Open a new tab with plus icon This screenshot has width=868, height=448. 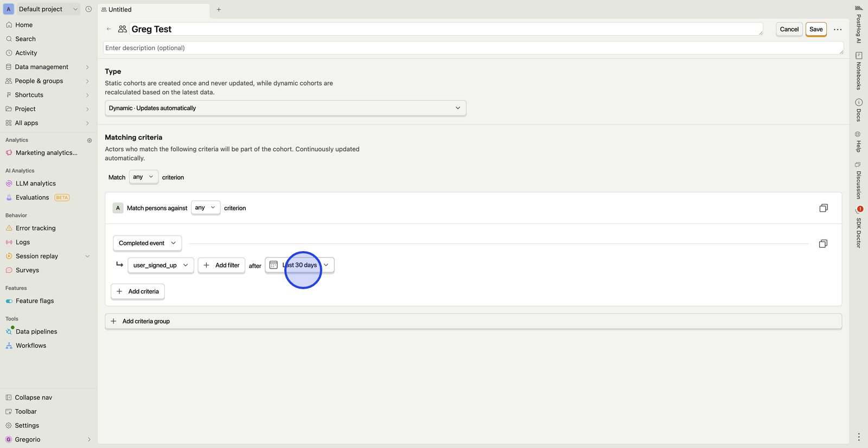point(219,9)
